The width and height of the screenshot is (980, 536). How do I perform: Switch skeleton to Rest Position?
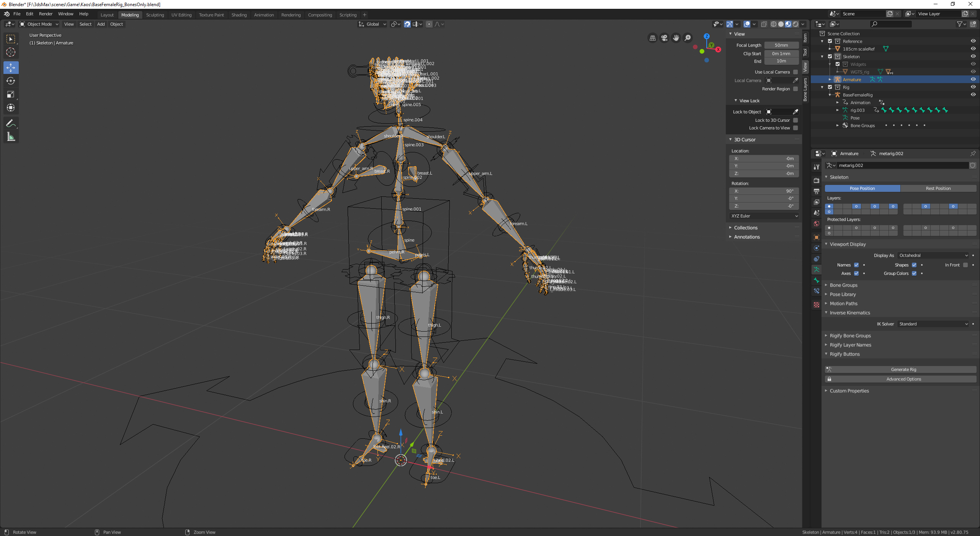tap(938, 188)
